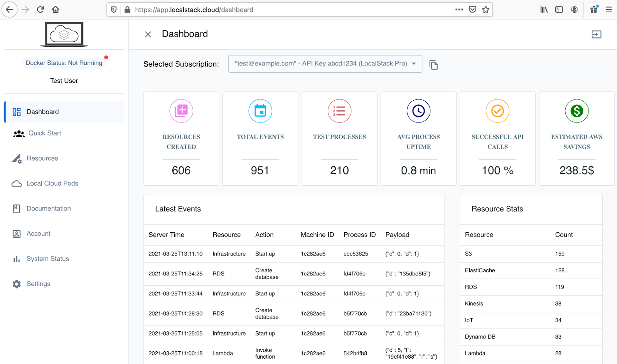The height and width of the screenshot is (364, 617).
Task: Click the logout icon at top right
Action: tap(596, 34)
